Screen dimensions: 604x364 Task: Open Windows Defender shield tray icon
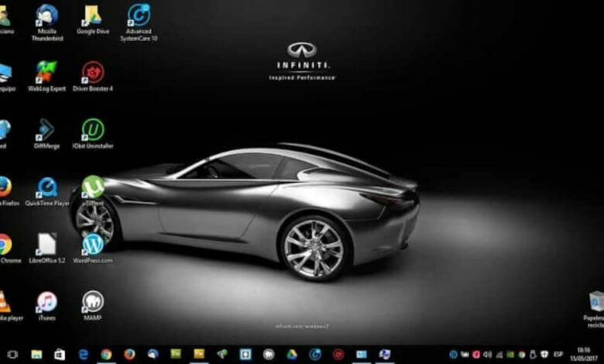pyautogui.click(x=544, y=355)
